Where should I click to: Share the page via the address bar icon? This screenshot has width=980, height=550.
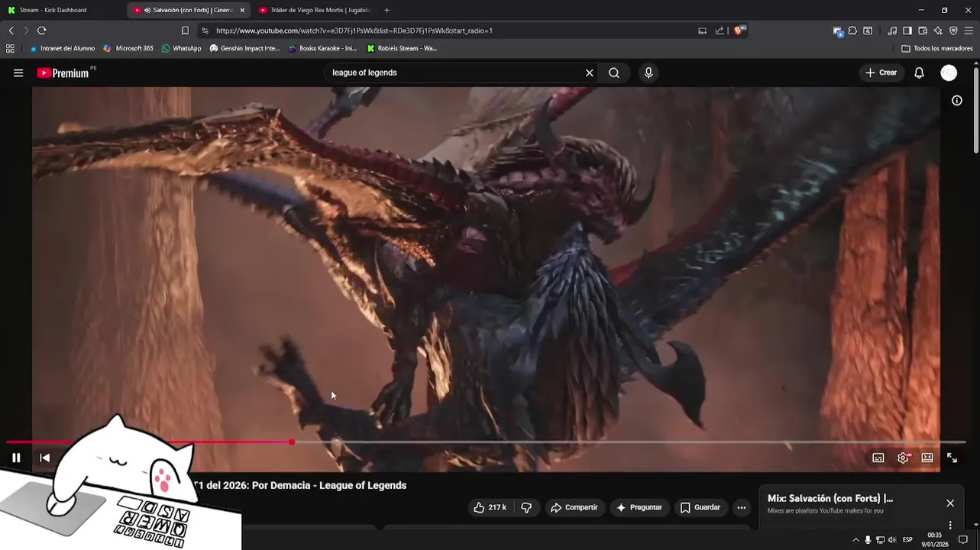pos(720,31)
